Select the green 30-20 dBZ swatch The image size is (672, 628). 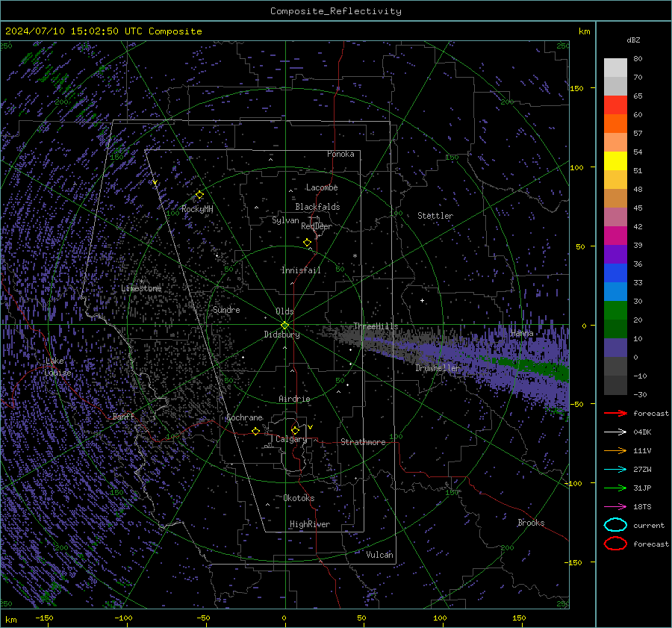click(615, 310)
